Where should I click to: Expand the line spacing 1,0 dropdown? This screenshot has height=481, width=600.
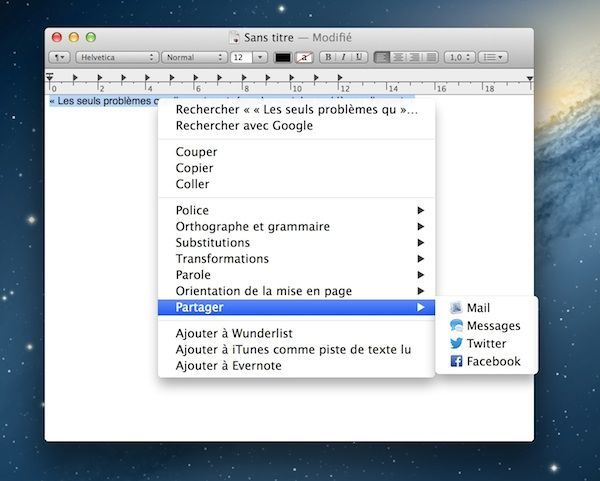coord(460,57)
